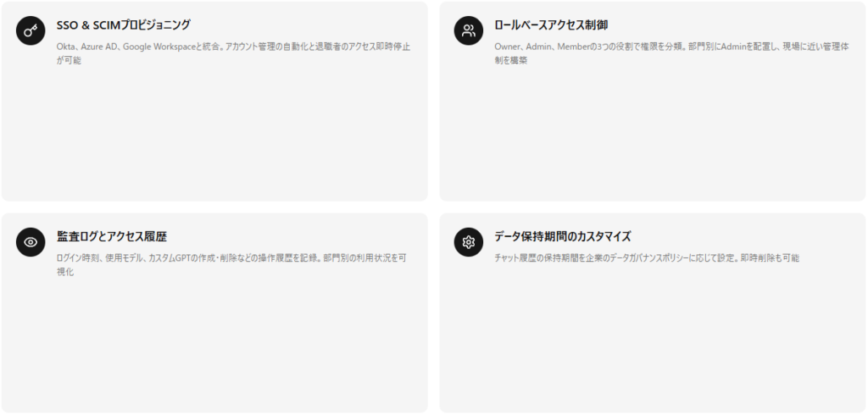
Task: Open the 監査ログとアクセス履歴 heading
Action: pyautogui.click(x=112, y=237)
